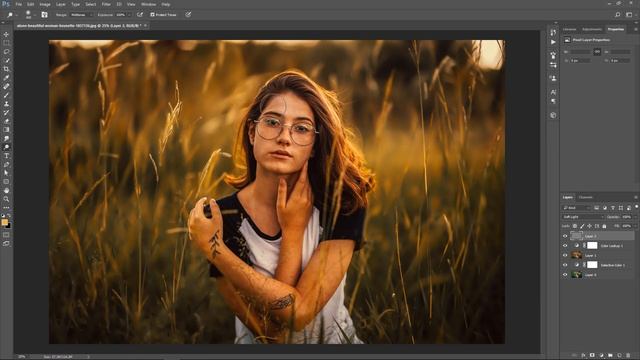Lock image pixels with the brush lock icon

point(582,226)
